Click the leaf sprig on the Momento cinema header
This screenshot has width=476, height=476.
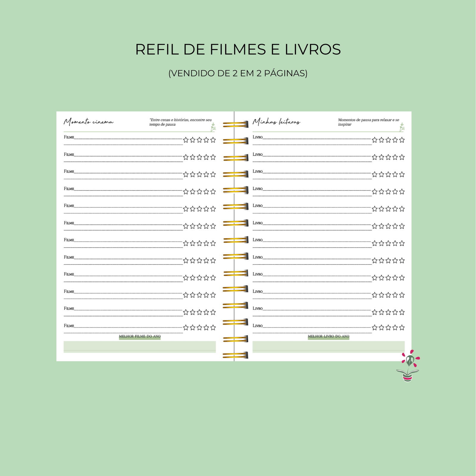pyautogui.click(x=213, y=127)
